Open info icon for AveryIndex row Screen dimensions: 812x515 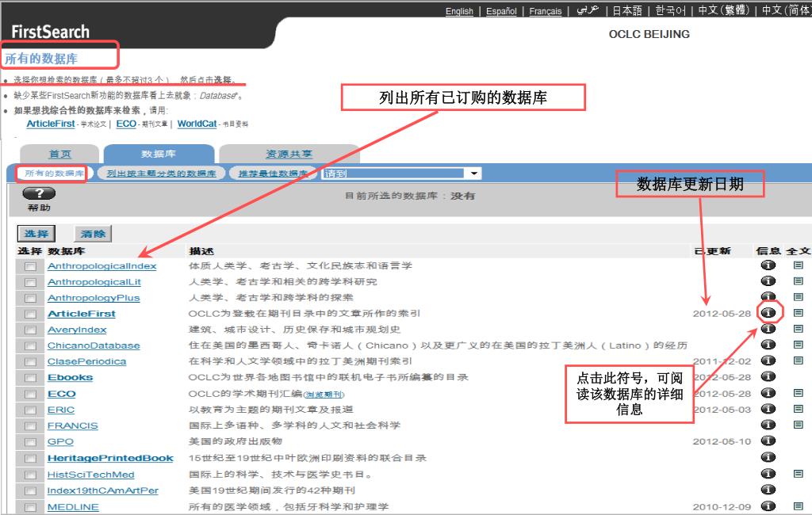(768, 329)
